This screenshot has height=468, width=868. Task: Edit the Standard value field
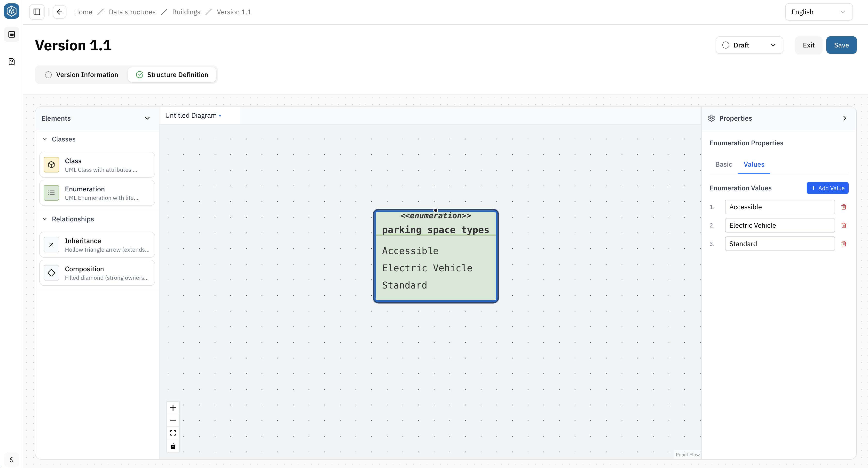(x=780, y=244)
